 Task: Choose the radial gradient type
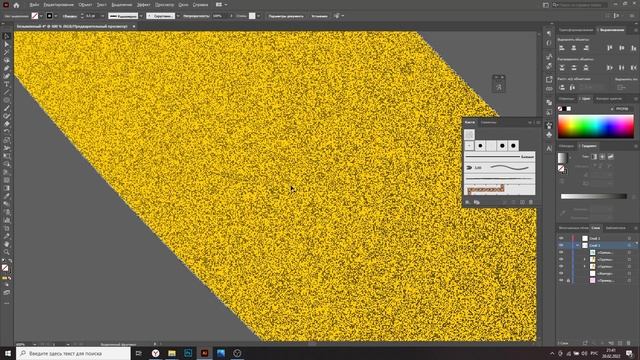pos(602,157)
